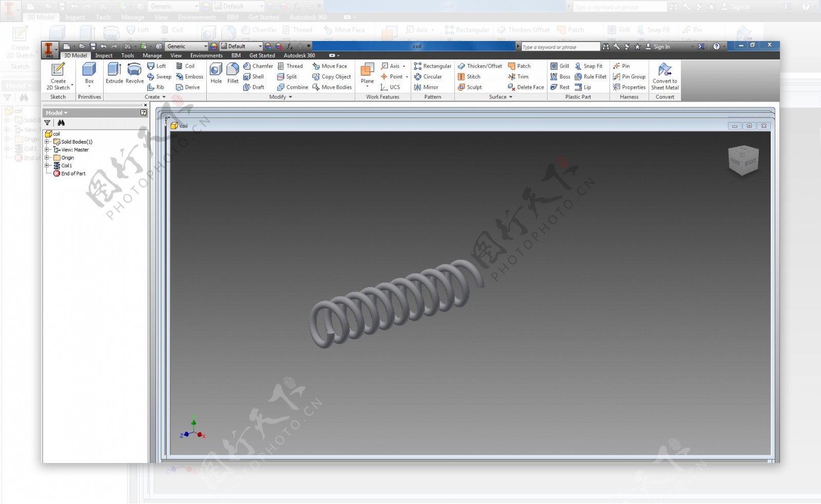Choose the Sweep feature
Viewport: 821px width, 504px height.
point(159,77)
